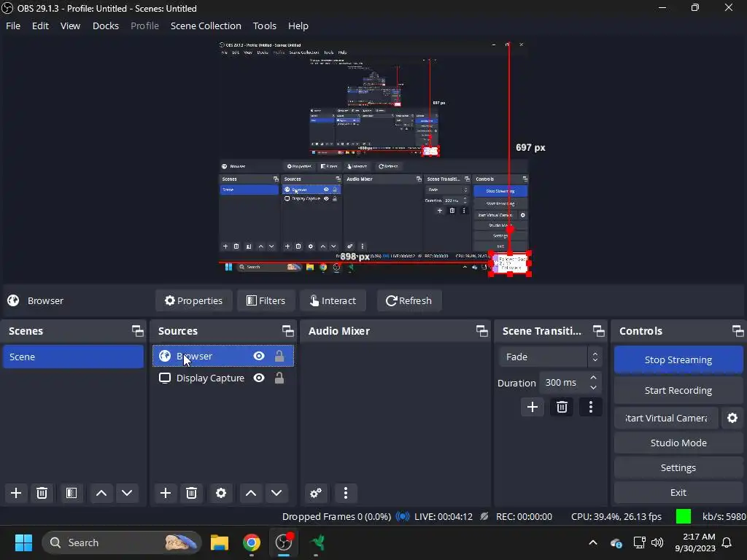Float the Controls dock panel
Screen dimensions: 747x560
(x=738, y=331)
